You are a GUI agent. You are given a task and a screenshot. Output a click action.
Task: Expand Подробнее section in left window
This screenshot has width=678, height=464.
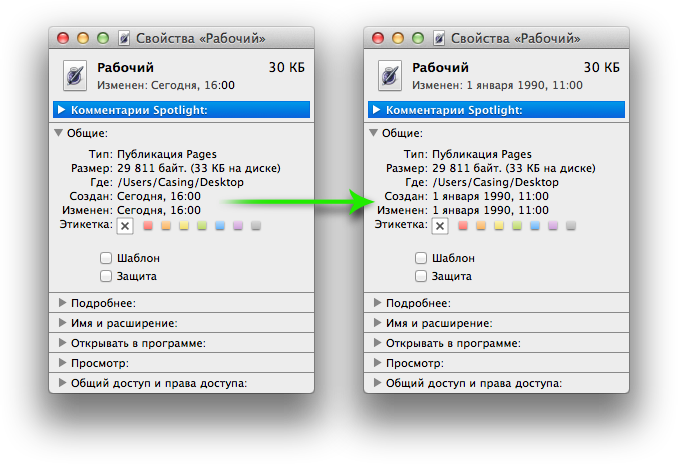pyautogui.click(x=62, y=303)
